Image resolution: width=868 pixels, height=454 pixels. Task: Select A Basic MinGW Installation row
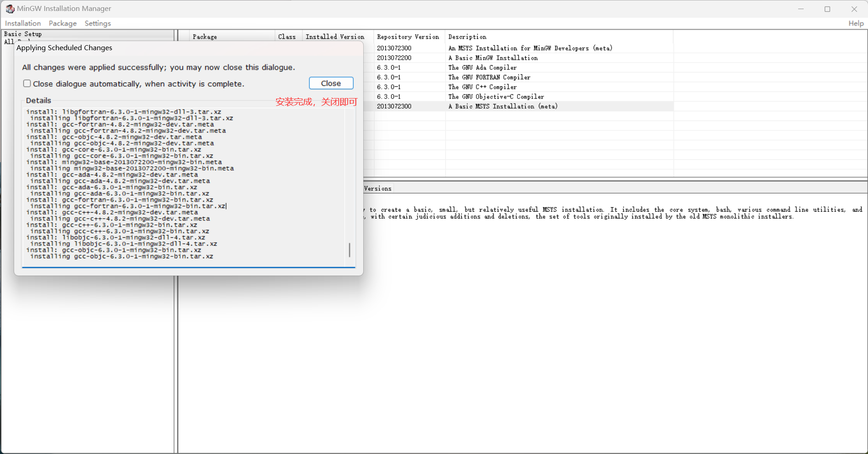(518, 58)
